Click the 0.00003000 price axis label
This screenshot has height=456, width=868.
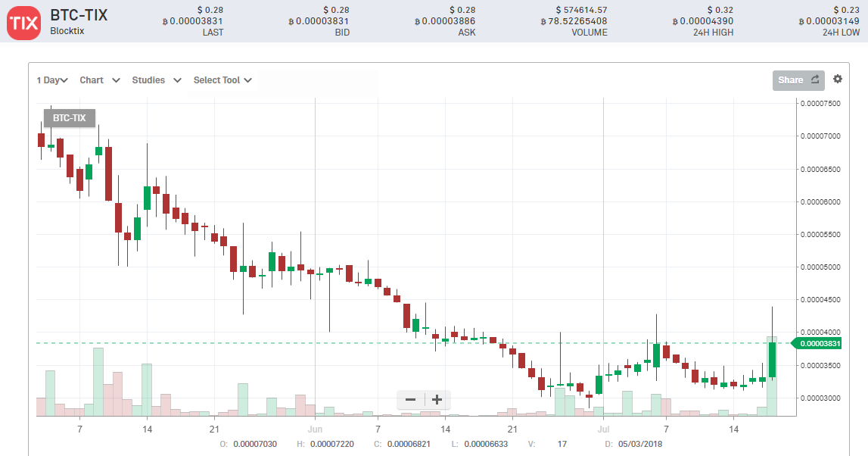pos(820,398)
